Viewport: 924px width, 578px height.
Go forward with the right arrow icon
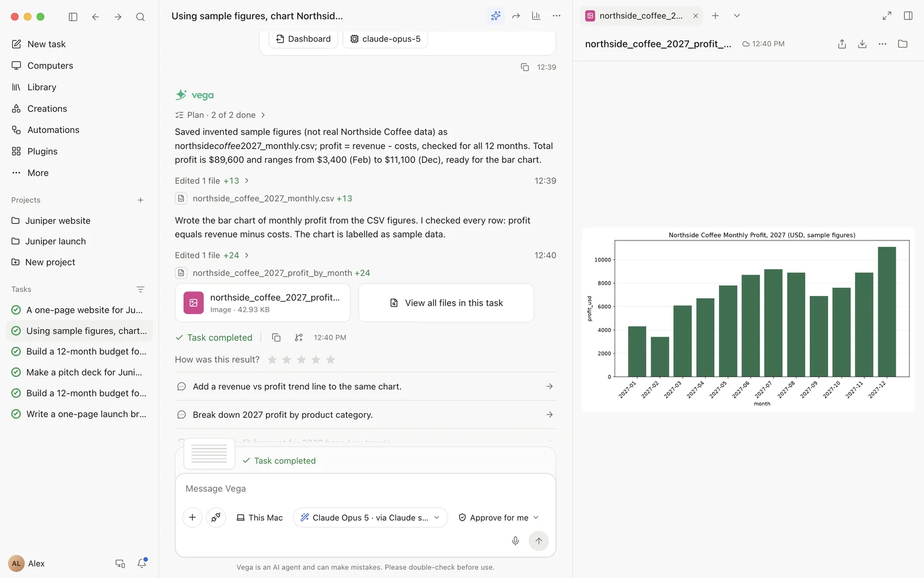118,17
